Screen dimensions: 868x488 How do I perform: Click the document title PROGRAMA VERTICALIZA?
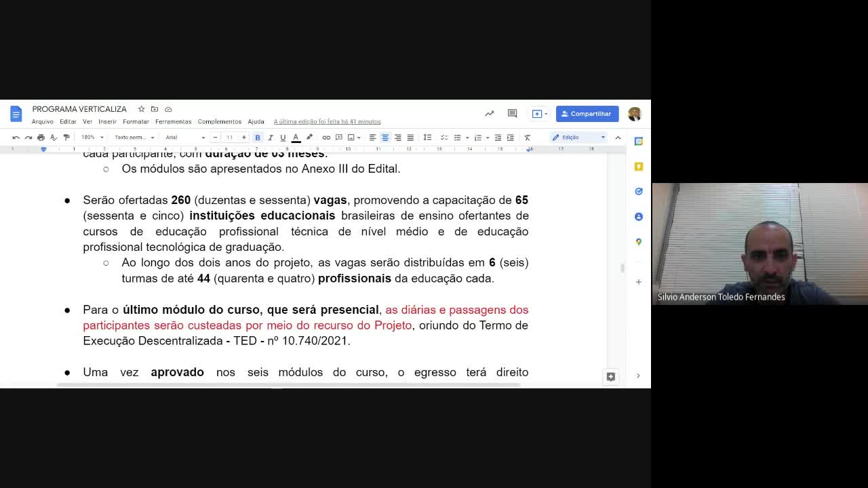pos(79,109)
